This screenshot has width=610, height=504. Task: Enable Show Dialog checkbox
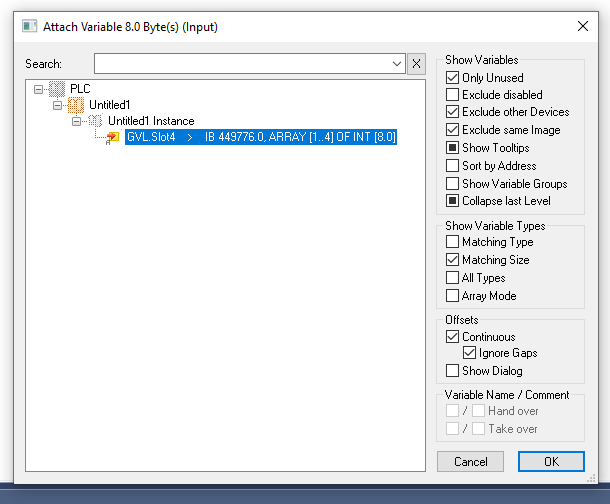pos(452,371)
